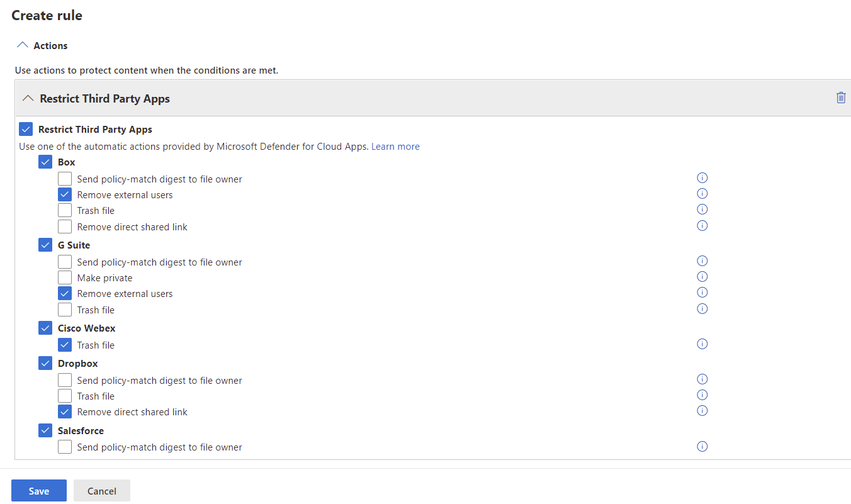Open info icon for Cisco Webex Trash file
The width and height of the screenshot is (851, 504).
point(702,344)
